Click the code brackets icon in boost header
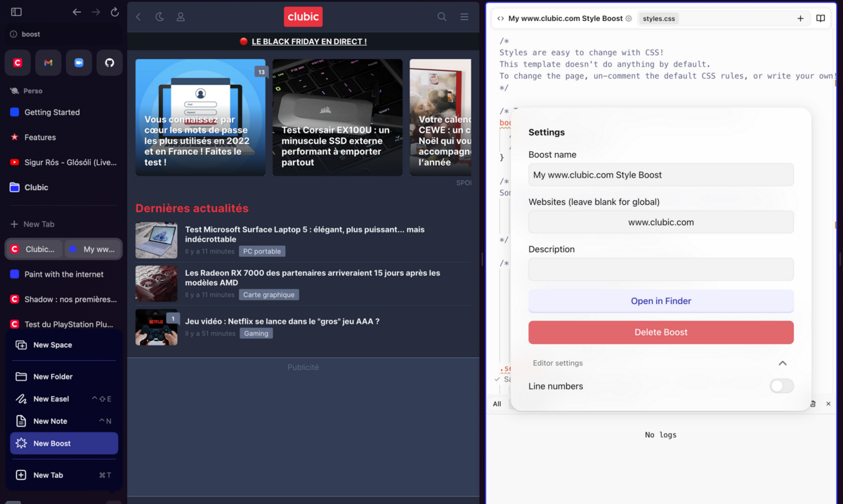This screenshot has height=504, width=843. 500,18
